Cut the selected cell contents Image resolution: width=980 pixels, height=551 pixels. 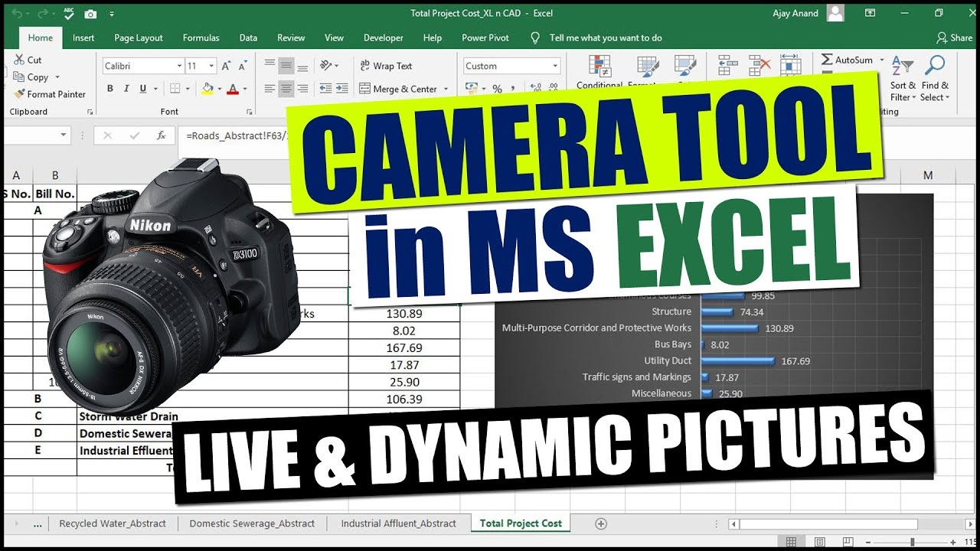(28, 60)
